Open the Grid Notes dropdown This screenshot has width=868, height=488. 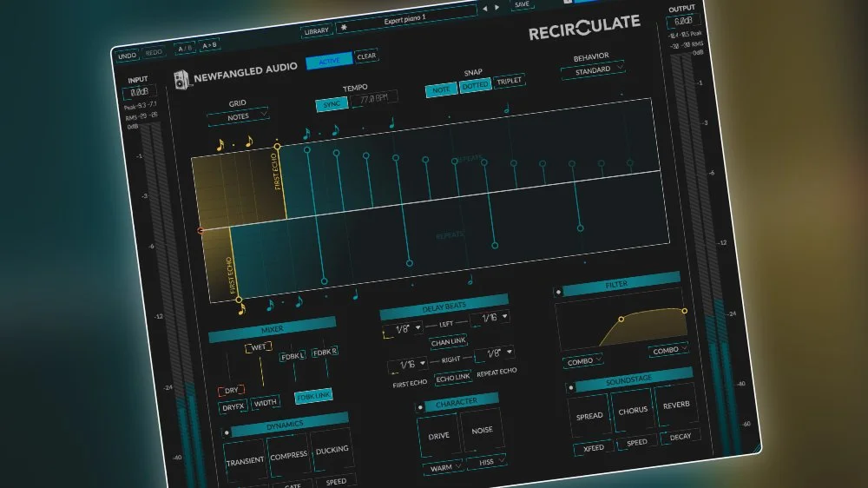coord(238,117)
